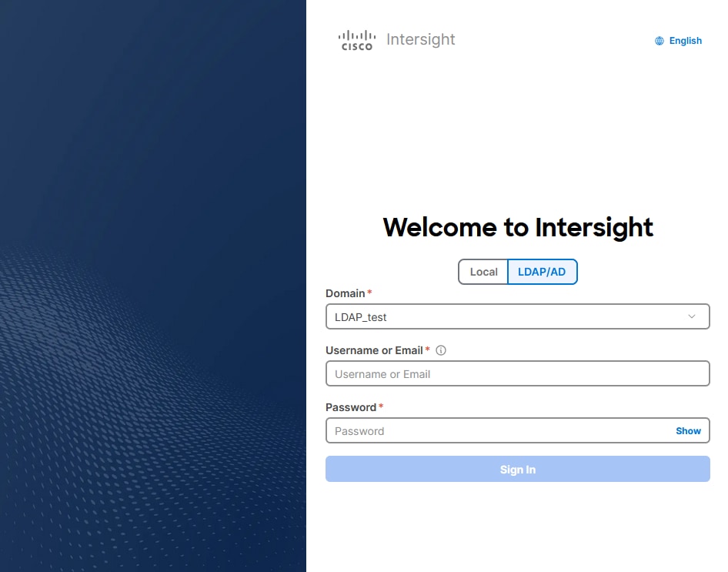
Task: Expand the Domain dropdown chevron arrow
Action: (692, 316)
